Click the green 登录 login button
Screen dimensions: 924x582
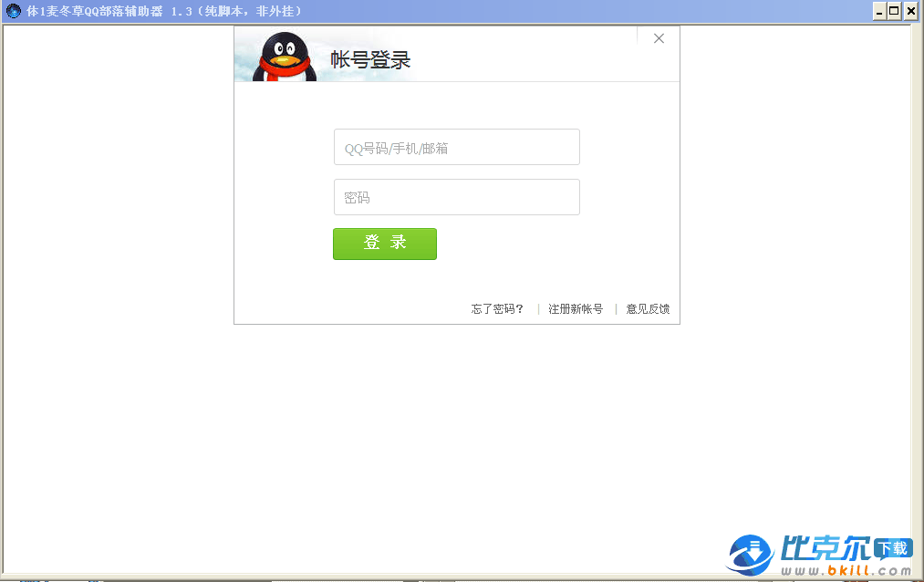pos(385,244)
